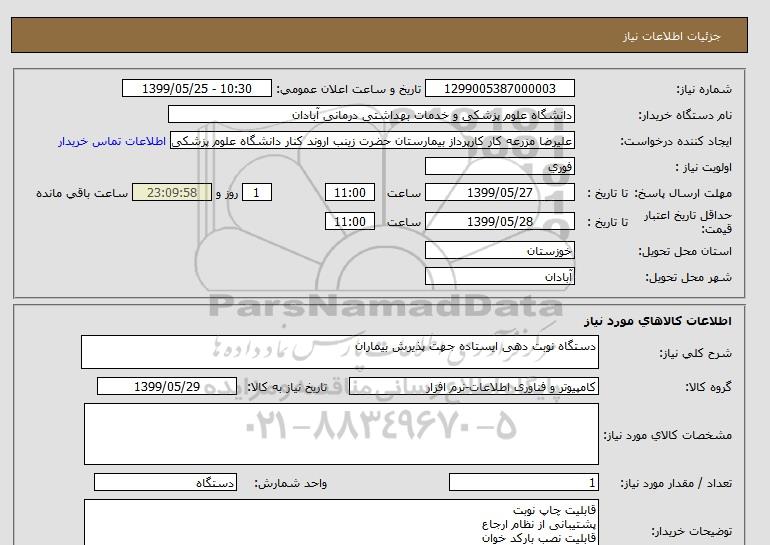Open the اطلاعات تماس خریدار link

tap(111, 141)
